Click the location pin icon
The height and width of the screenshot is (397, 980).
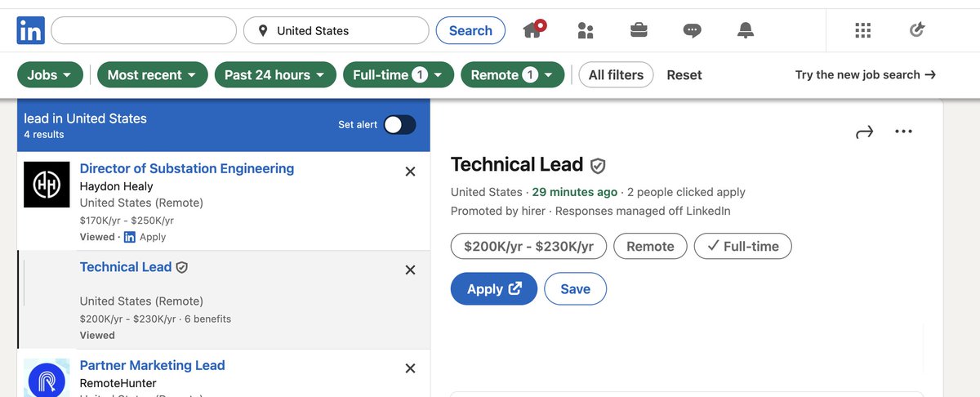[263, 31]
